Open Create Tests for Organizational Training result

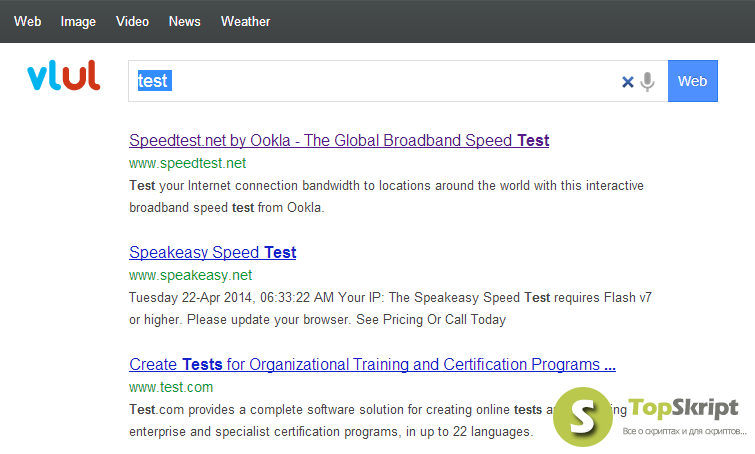[372, 364]
